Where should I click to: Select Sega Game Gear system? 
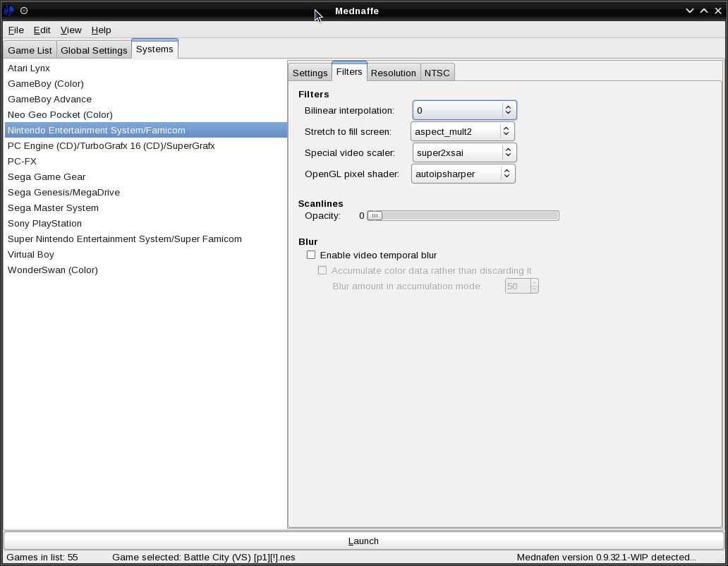[146, 177]
